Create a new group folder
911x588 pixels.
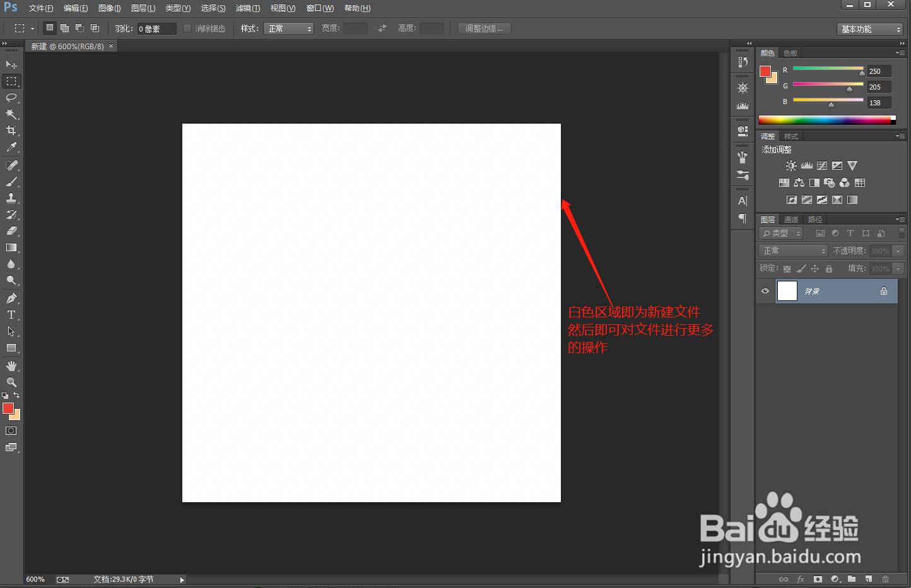click(x=852, y=579)
